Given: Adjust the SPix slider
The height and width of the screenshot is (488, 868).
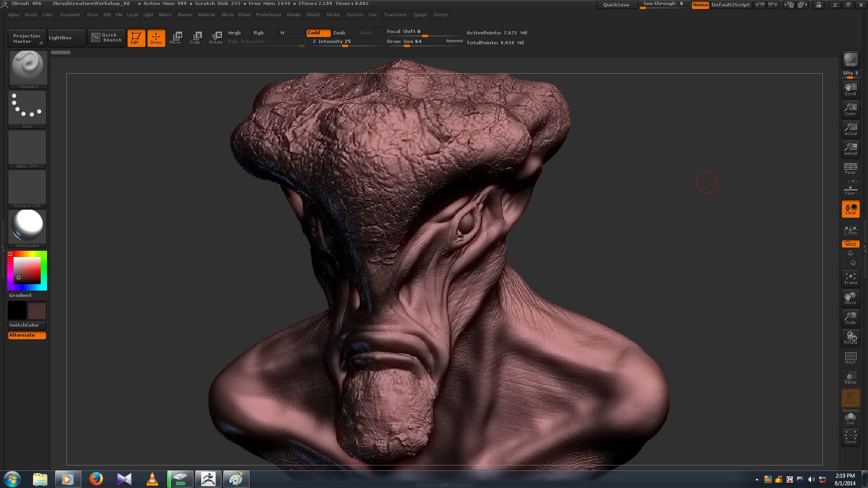Looking at the screenshot, I should coord(850,74).
